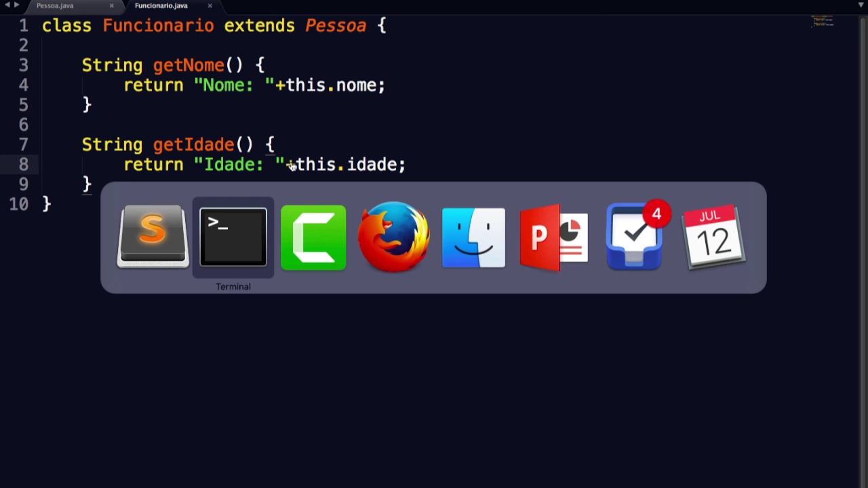This screenshot has width=868, height=488.
Task: Go to previous tab with left arrow
Action: [x=7, y=5]
